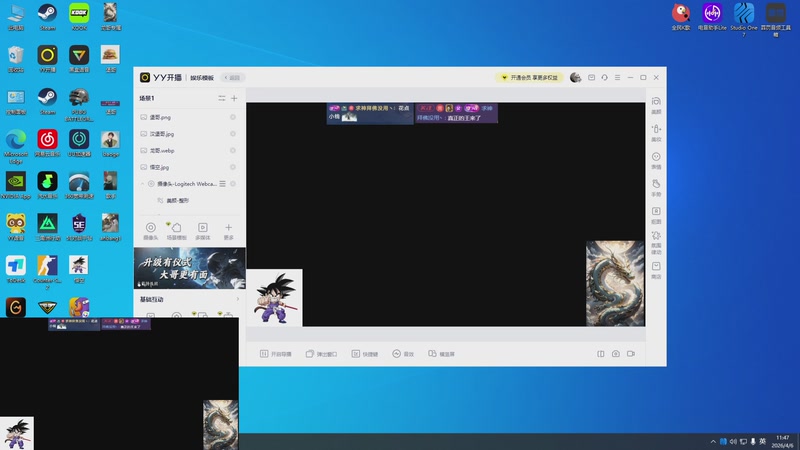
Task: Click the user avatar in title bar
Action: pyautogui.click(x=576, y=78)
